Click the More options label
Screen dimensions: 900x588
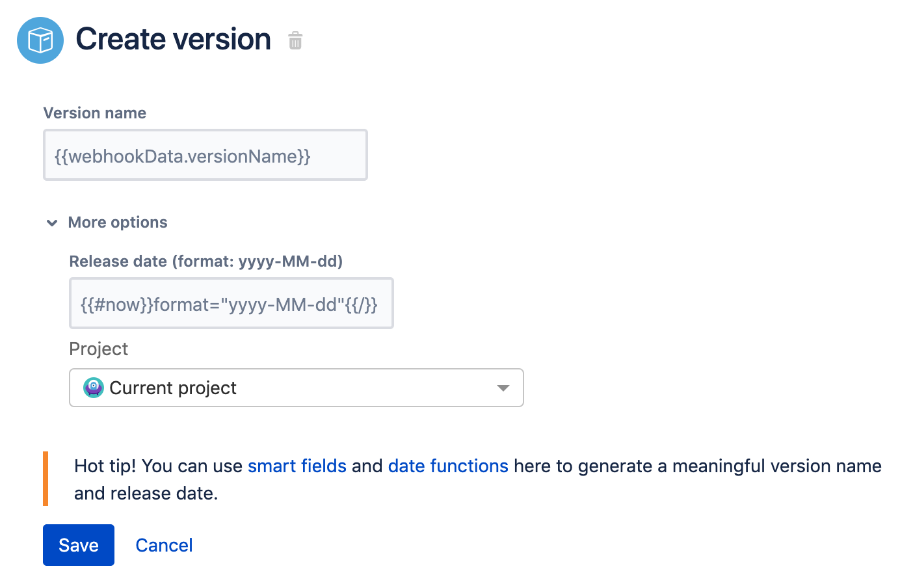point(118,222)
